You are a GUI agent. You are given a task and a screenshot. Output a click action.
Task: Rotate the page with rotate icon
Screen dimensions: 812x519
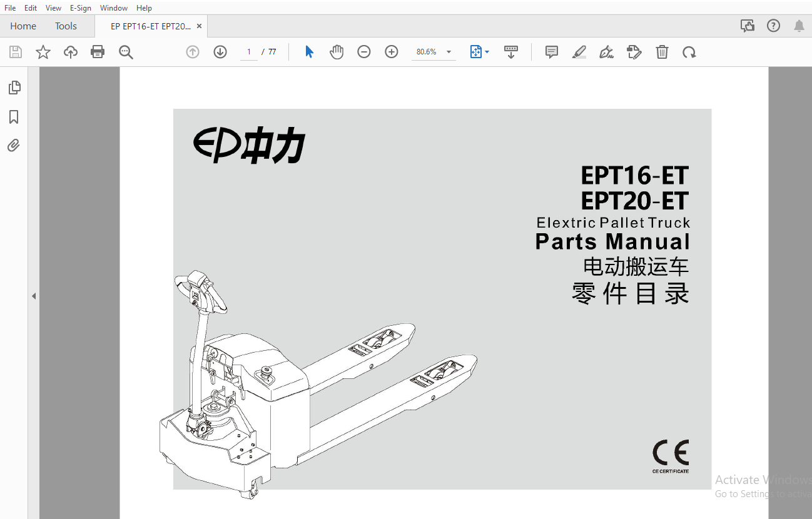pyautogui.click(x=689, y=52)
